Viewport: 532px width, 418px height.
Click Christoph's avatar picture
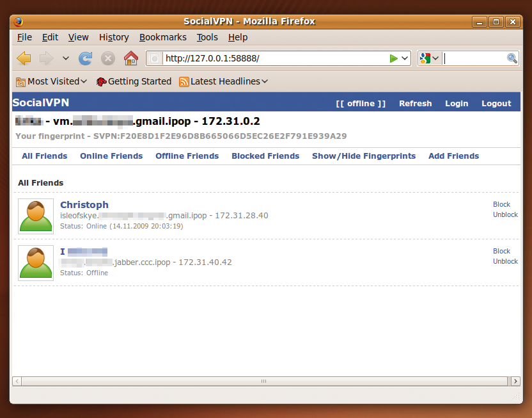[36, 216]
